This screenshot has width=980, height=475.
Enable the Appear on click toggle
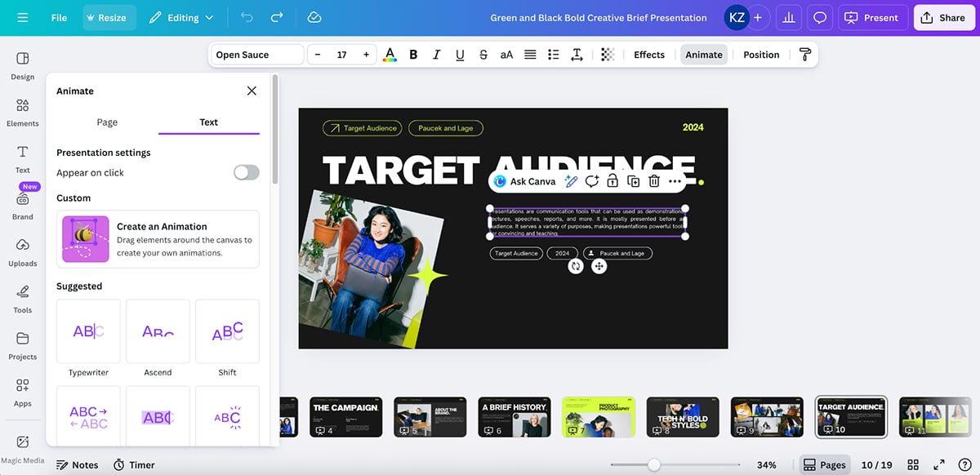pos(246,172)
